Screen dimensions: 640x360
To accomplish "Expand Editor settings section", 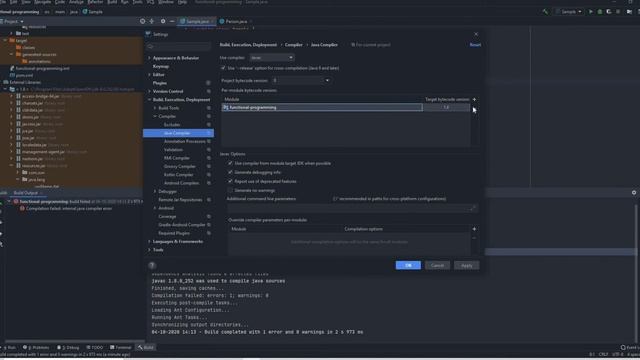I will pyautogui.click(x=149, y=75).
